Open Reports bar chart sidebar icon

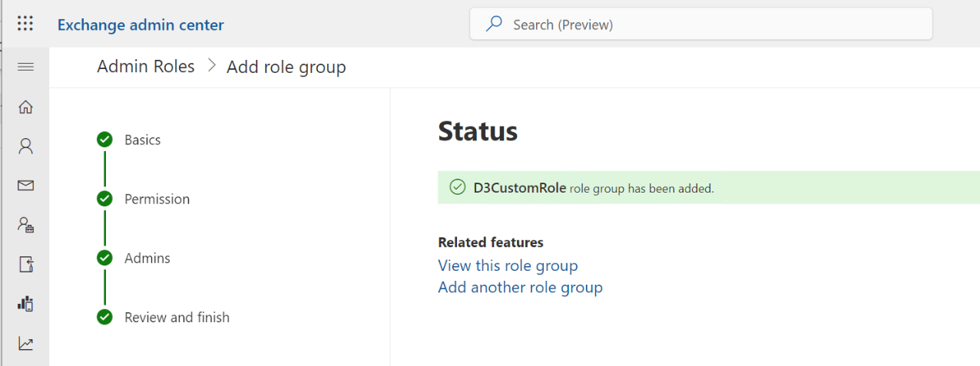coord(25,304)
